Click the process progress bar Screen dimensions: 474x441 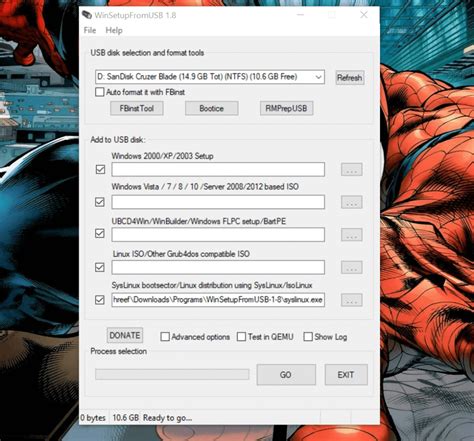(172, 374)
